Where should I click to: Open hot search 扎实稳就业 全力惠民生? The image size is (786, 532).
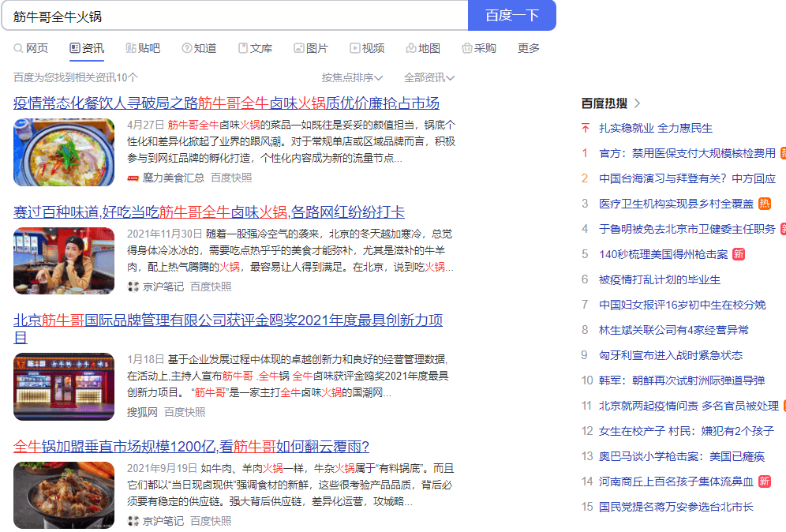point(656,129)
